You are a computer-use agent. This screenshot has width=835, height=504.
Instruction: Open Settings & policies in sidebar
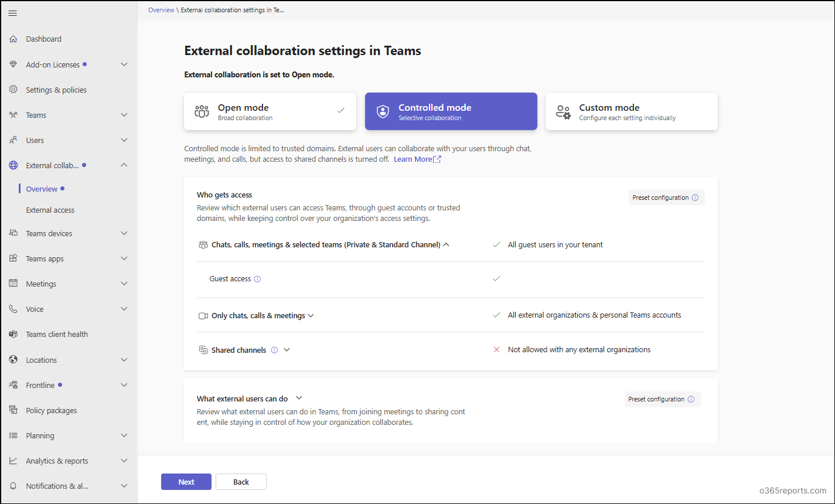pos(56,90)
